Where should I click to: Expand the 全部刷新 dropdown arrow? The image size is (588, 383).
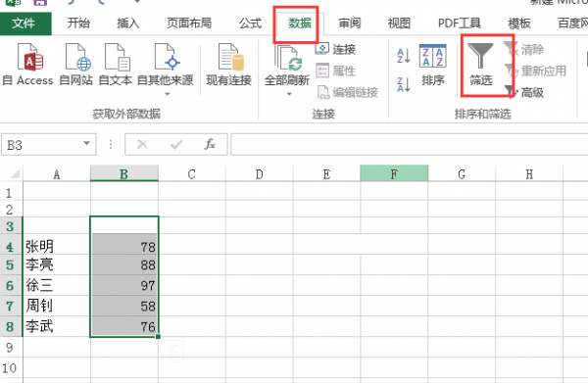click(289, 94)
